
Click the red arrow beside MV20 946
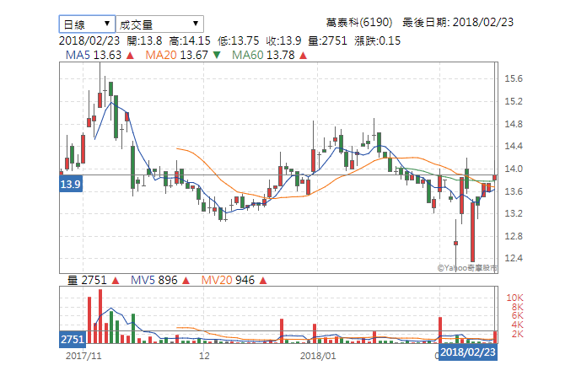tap(263, 281)
